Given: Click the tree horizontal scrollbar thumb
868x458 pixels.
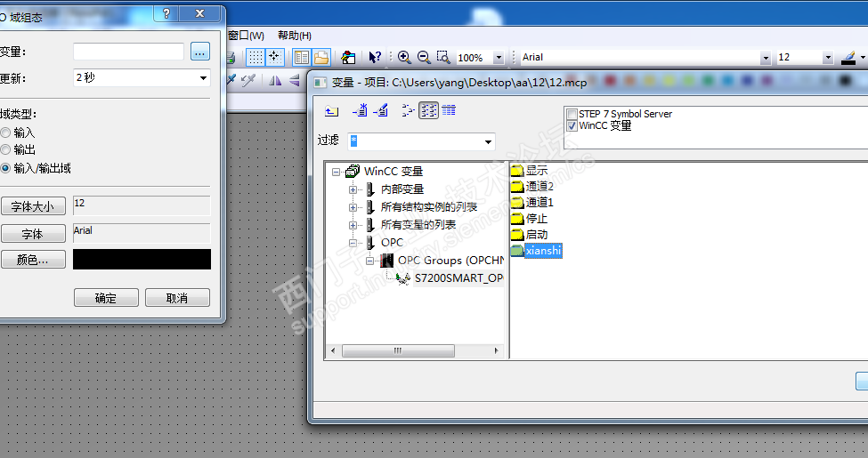Looking at the screenshot, I should pyautogui.click(x=398, y=350).
